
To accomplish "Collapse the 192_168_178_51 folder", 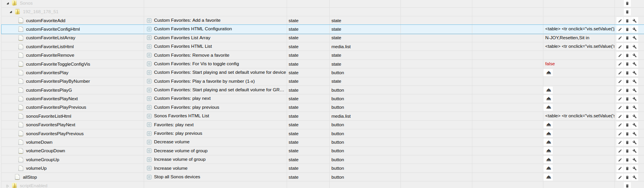I will 11,12.
